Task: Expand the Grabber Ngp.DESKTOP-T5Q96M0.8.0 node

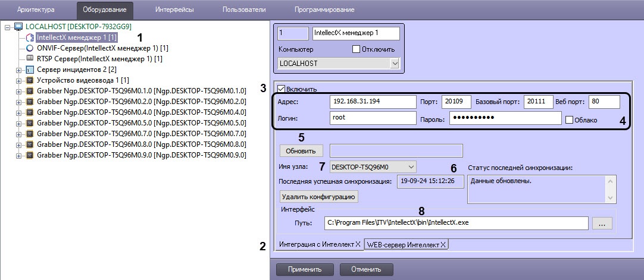Action: (x=18, y=144)
